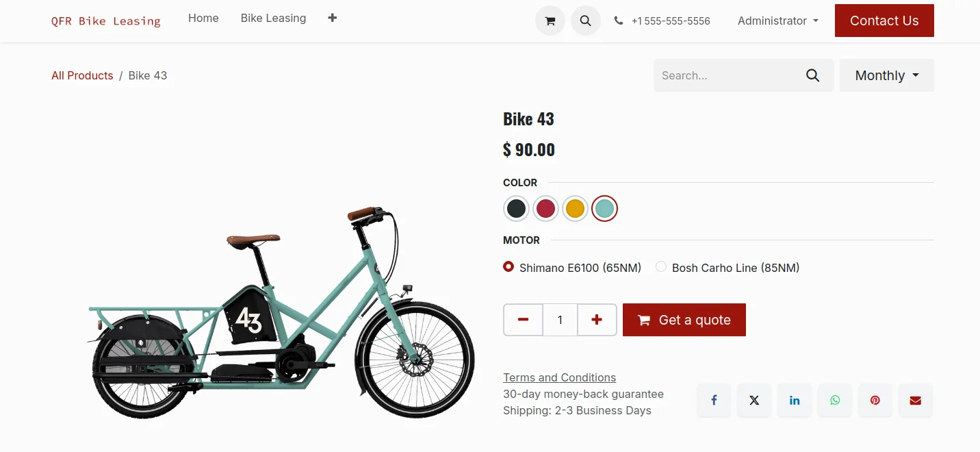Share product on Pinterest
The width and height of the screenshot is (980, 452).
(x=875, y=401)
